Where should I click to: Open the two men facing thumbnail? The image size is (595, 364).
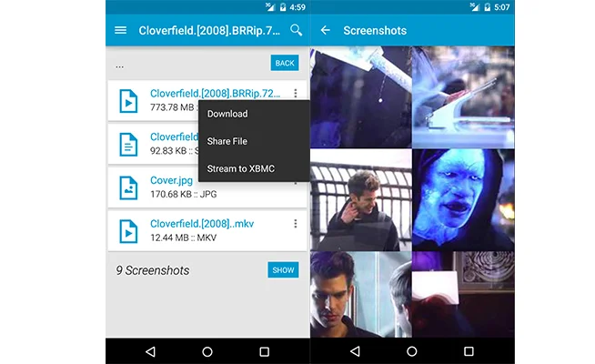(x=361, y=295)
